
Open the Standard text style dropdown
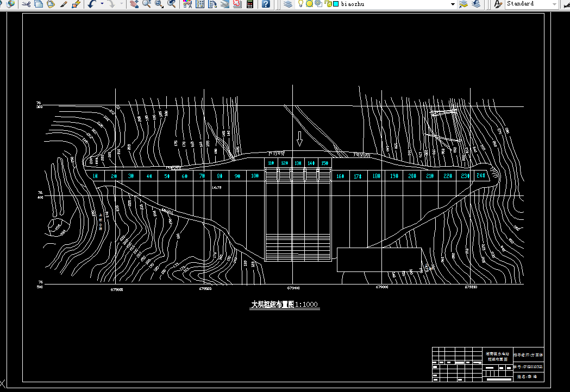click(554, 4)
